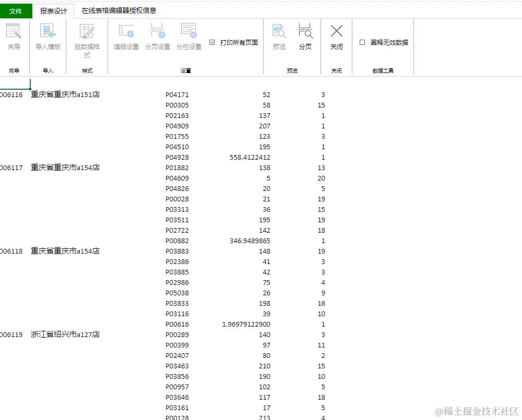Click quantity 20 in the P04609 row
The width and height of the screenshot is (522, 420).
321,178
